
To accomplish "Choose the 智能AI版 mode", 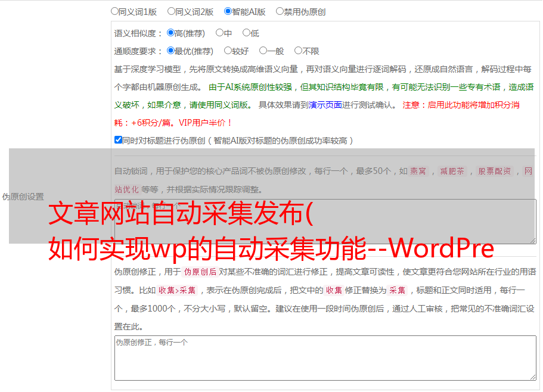I will 228,11.
